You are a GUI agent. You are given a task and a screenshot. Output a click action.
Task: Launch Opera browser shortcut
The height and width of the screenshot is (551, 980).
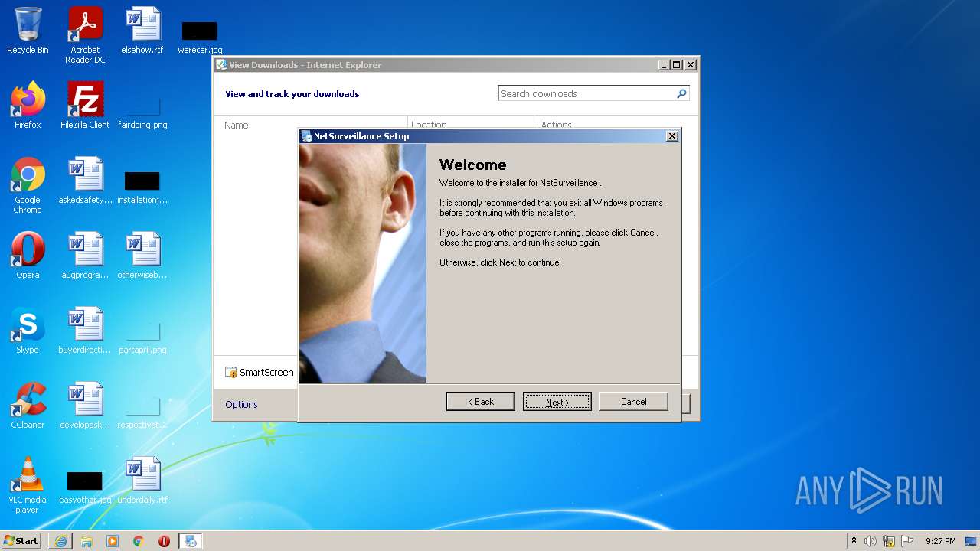coord(28,256)
